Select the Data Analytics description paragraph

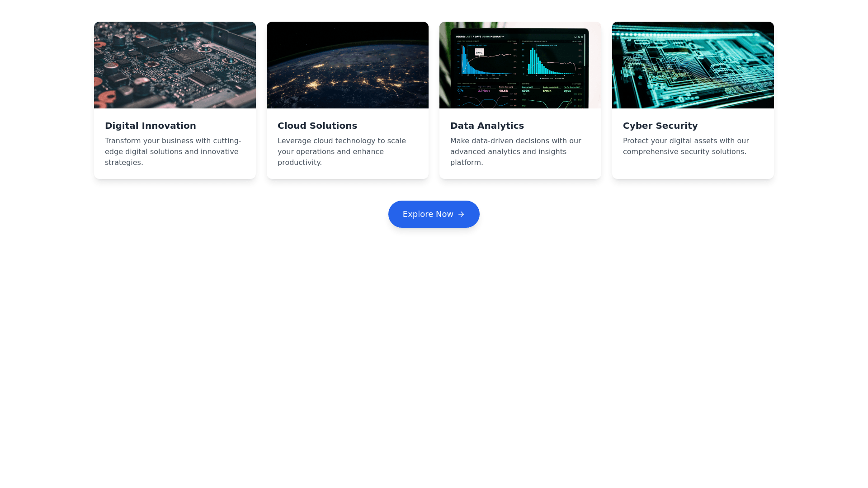(515, 152)
